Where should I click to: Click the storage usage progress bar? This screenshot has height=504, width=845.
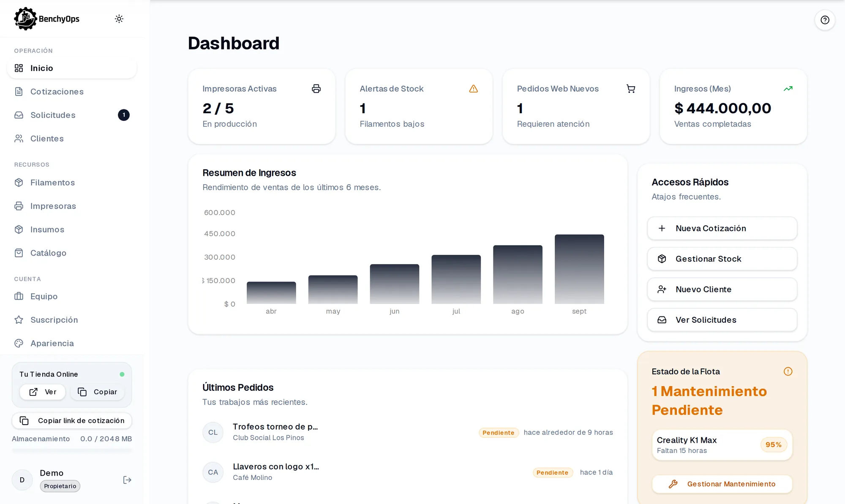tap(72, 450)
